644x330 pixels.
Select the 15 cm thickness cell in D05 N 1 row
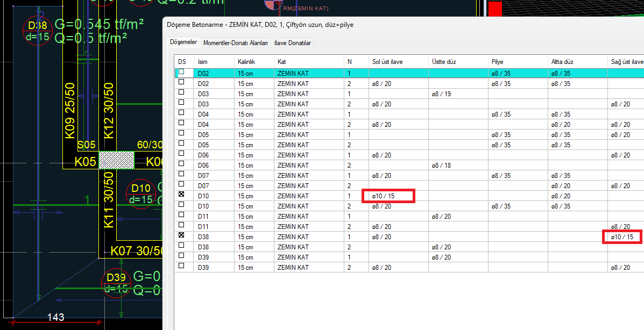click(254, 134)
